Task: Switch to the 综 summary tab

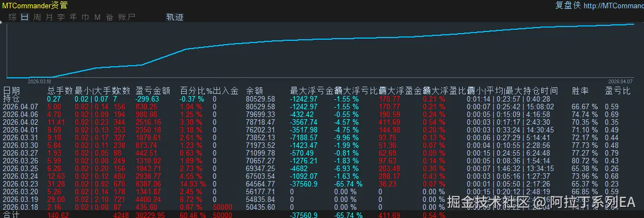Action: tap(12, 17)
